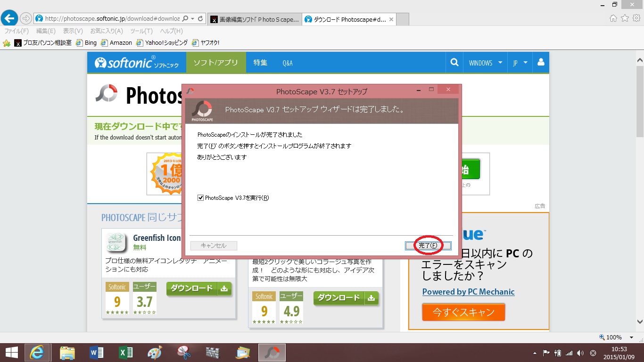Click the add-to-favorites-bar star icon

7,43
